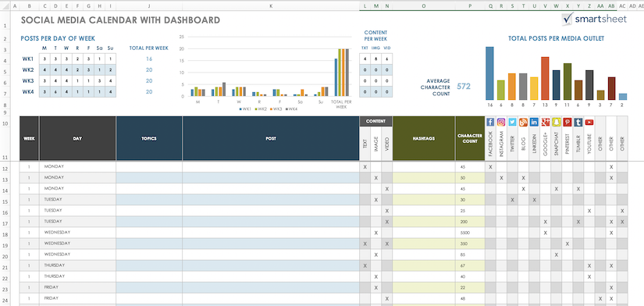The height and width of the screenshot is (306, 644).
Task: Click the POST column header cell
Action: 271,138
